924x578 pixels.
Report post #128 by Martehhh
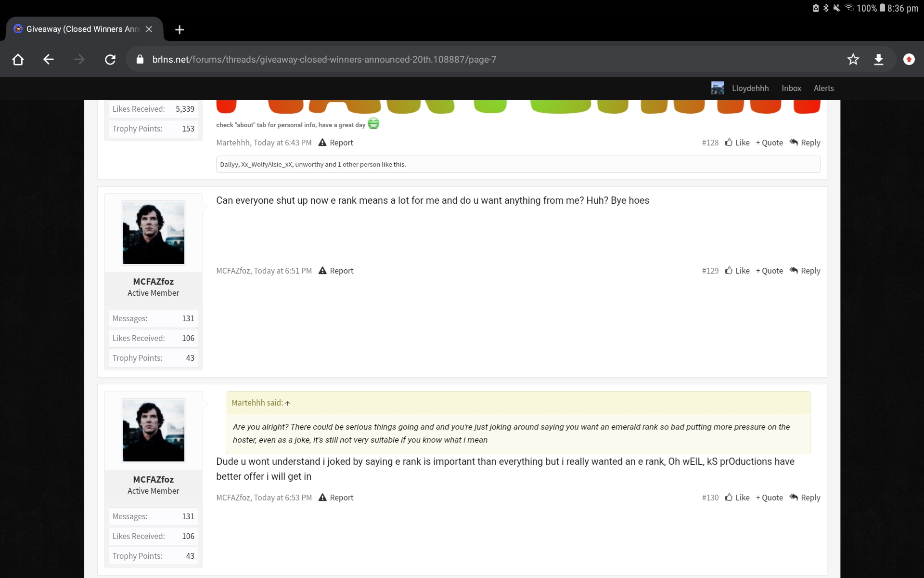tap(336, 143)
